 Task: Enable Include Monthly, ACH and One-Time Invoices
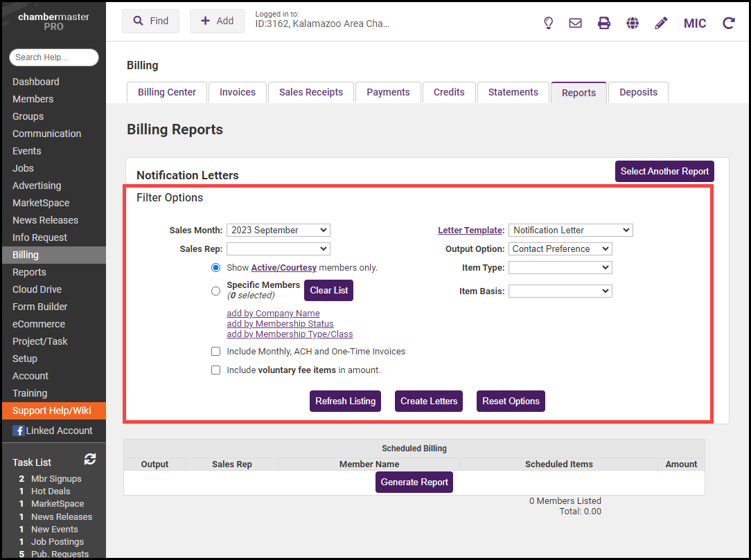(216, 352)
